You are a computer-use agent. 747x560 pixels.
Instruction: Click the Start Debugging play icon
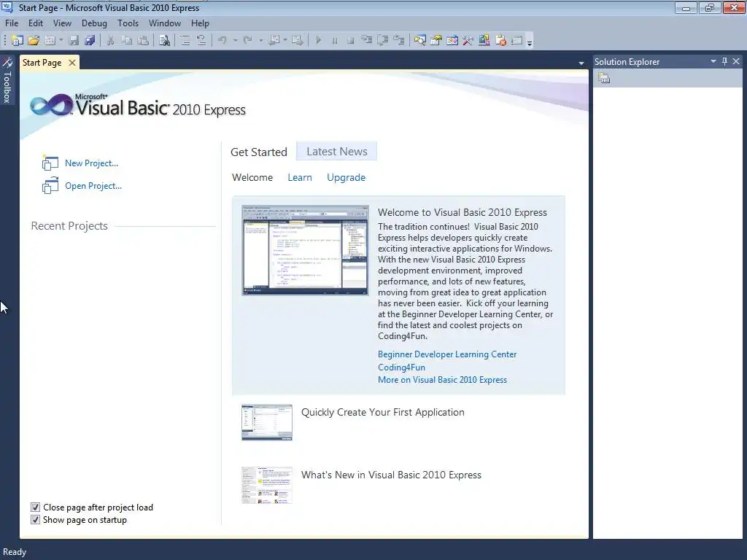click(318, 41)
